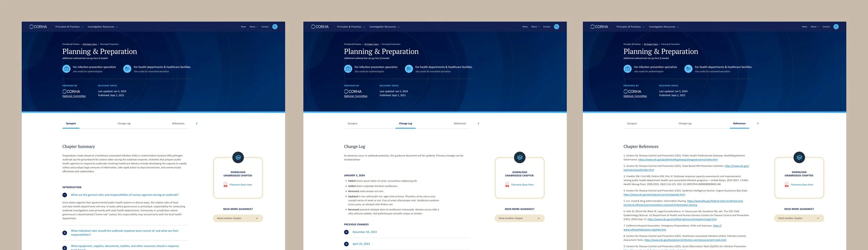The width and height of the screenshot is (868, 250).
Task: Click the search icon in the left page header
Action: click(x=275, y=27)
